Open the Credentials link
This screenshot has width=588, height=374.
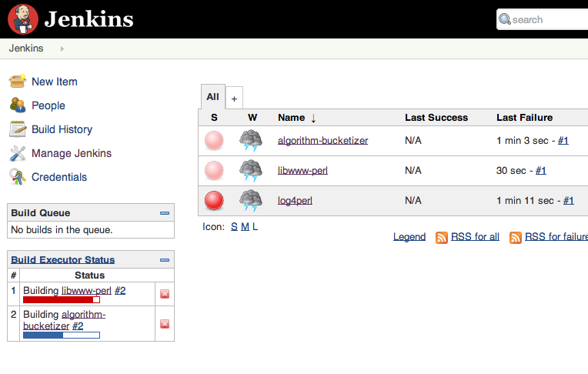tap(59, 177)
